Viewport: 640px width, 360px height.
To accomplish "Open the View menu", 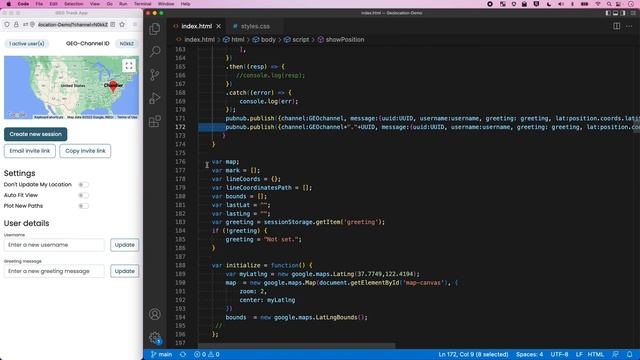I will click(95, 4).
